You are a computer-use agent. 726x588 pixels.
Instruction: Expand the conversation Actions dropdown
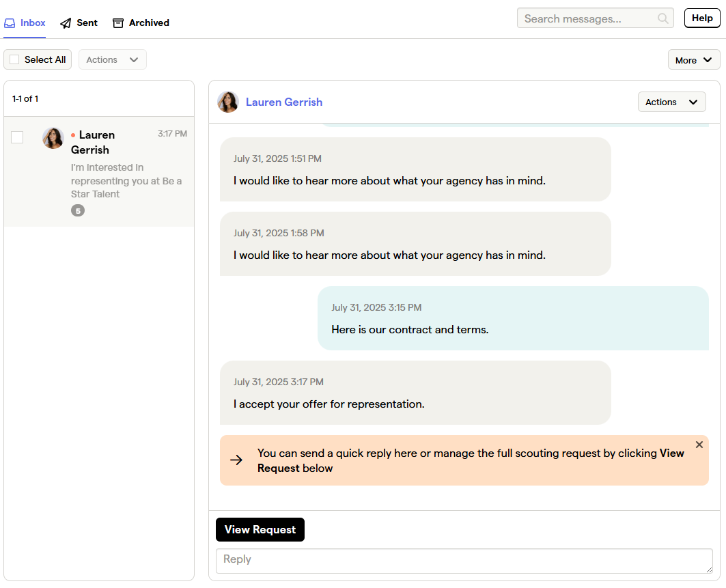pyautogui.click(x=671, y=102)
